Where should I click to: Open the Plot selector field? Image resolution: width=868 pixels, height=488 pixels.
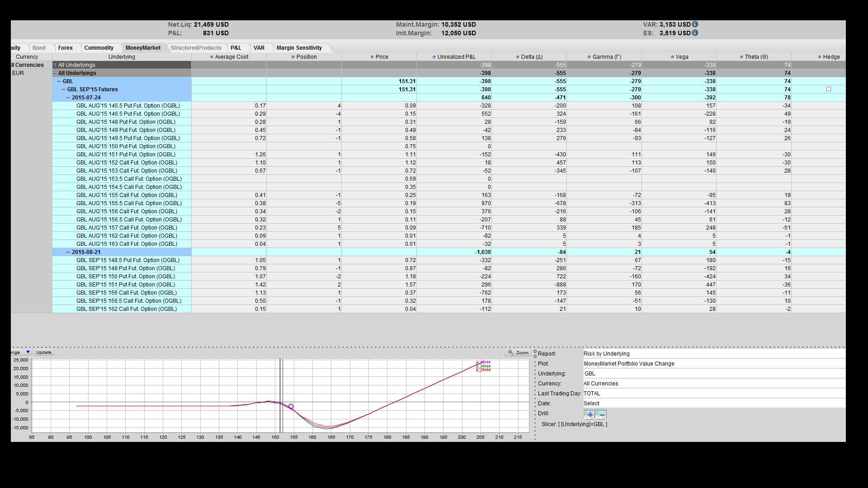point(714,364)
